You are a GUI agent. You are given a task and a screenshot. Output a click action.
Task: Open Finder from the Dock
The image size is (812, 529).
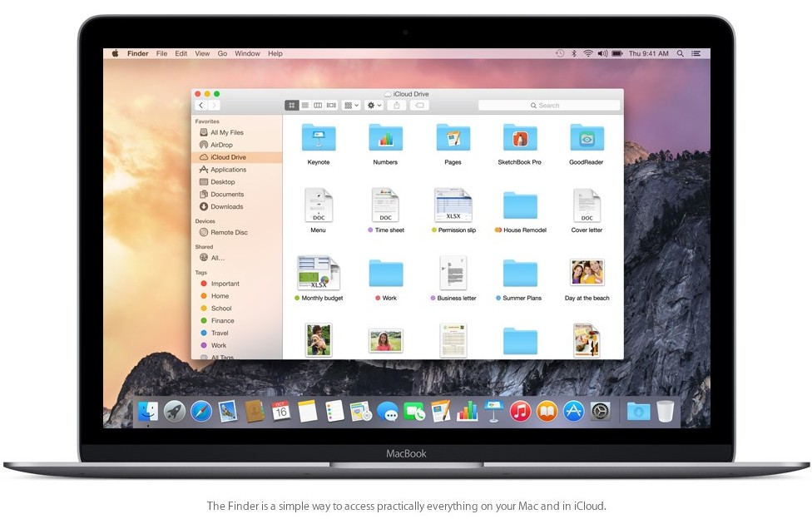(x=148, y=412)
